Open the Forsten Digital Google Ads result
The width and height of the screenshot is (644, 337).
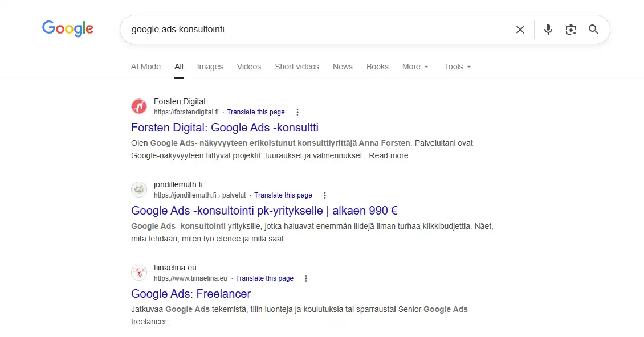pyautogui.click(x=224, y=128)
